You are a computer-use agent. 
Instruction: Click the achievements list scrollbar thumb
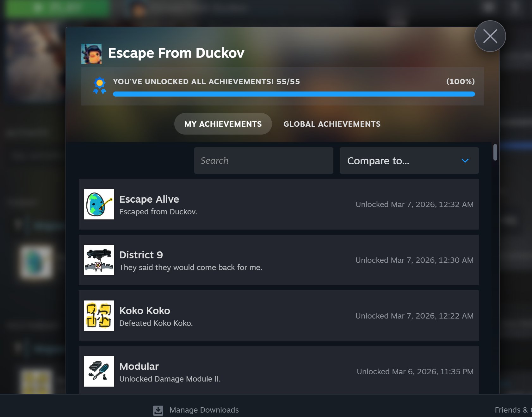coord(495,152)
